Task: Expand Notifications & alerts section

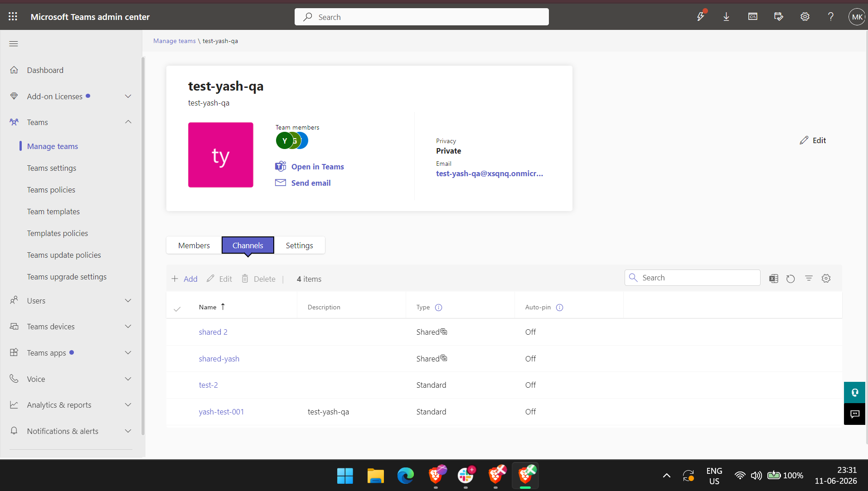Action: point(128,431)
